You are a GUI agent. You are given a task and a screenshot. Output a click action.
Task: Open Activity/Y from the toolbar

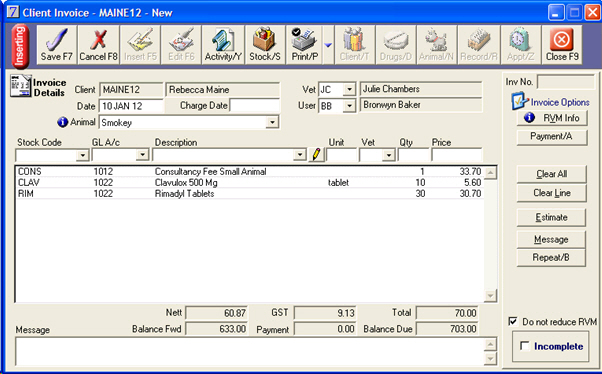coord(223,45)
